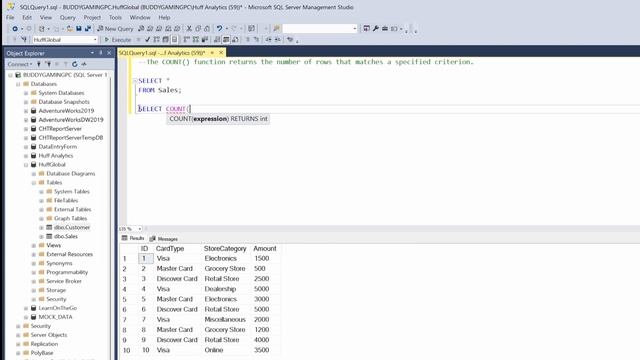Image resolution: width=640 pixels, height=360 pixels.
Task: Expand the AdventureWorks2019 database node
Action: click(x=26, y=111)
